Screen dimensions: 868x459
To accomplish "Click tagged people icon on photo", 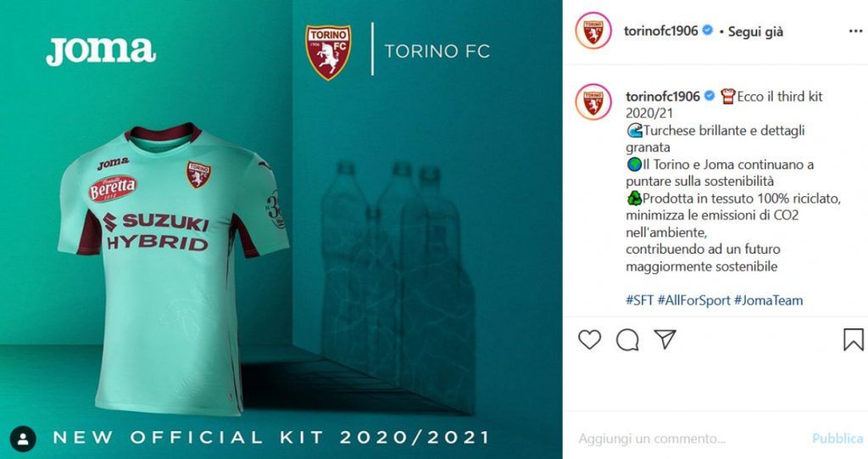I will 23,439.
